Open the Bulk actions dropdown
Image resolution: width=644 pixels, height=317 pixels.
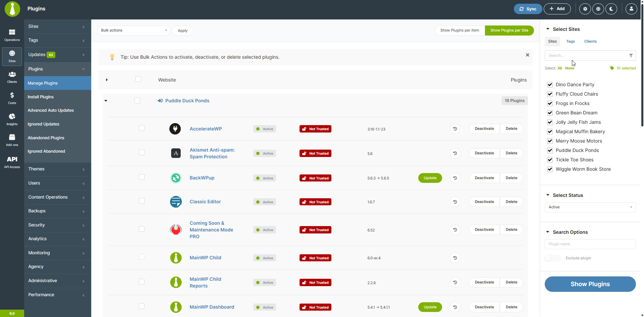(x=133, y=30)
